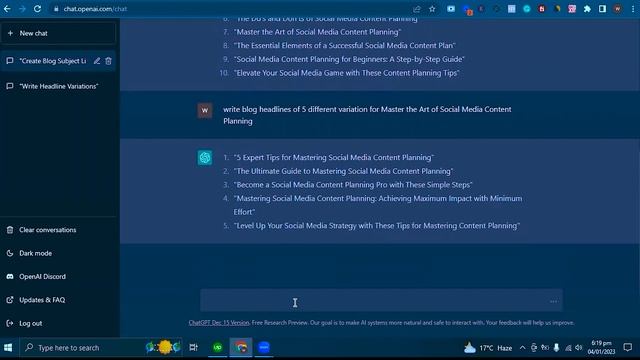Rename conversation with pencil icon
Image resolution: width=640 pixels, height=360 pixels.
pyautogui.click(x=97, y=61)
